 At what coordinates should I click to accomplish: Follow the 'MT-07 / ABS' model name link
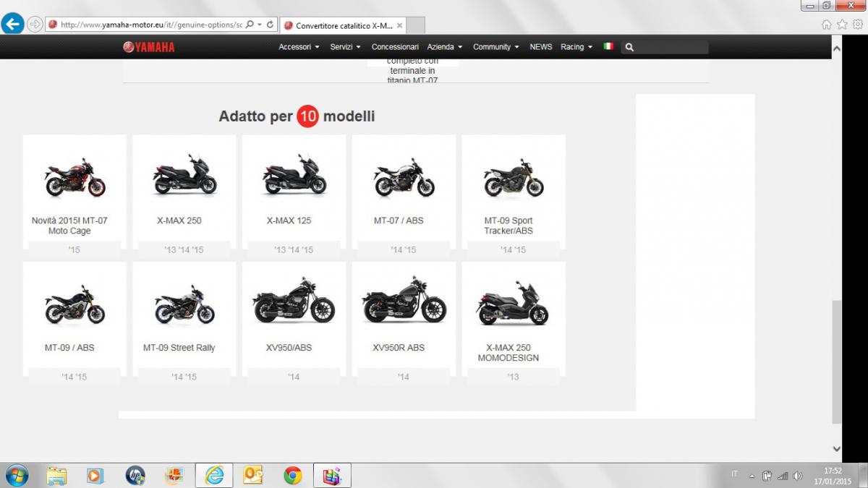pos(399,221)
